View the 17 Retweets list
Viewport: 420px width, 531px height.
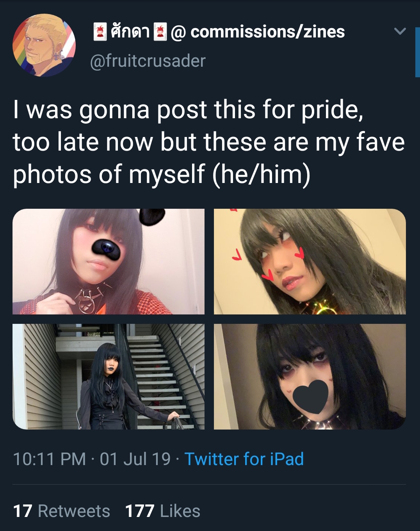pos(61,511)
